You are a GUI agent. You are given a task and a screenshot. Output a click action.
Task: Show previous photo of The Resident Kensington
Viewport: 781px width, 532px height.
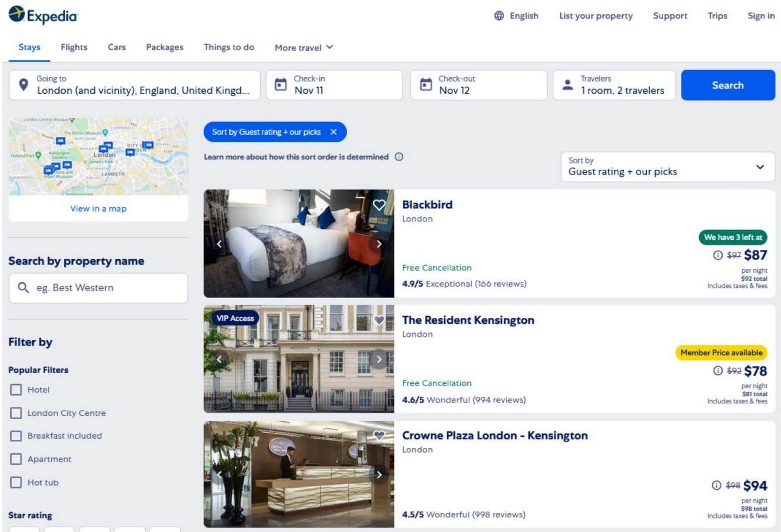click(219, 359)
